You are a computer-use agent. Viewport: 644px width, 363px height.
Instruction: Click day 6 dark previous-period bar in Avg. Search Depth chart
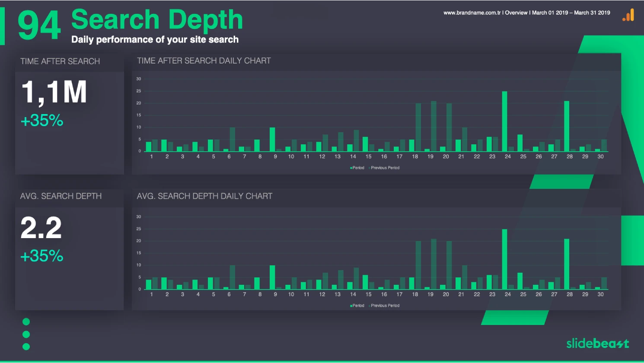coord(233,277)
